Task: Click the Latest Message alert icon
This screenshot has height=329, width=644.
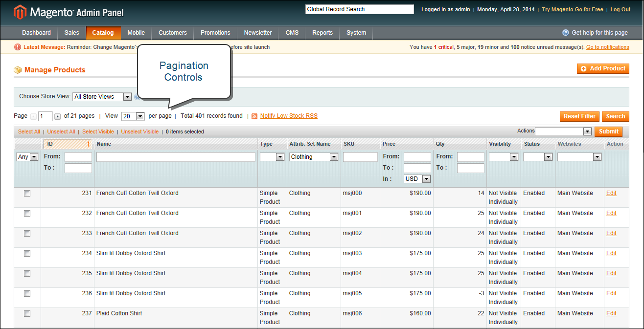Action: [18, 47]
